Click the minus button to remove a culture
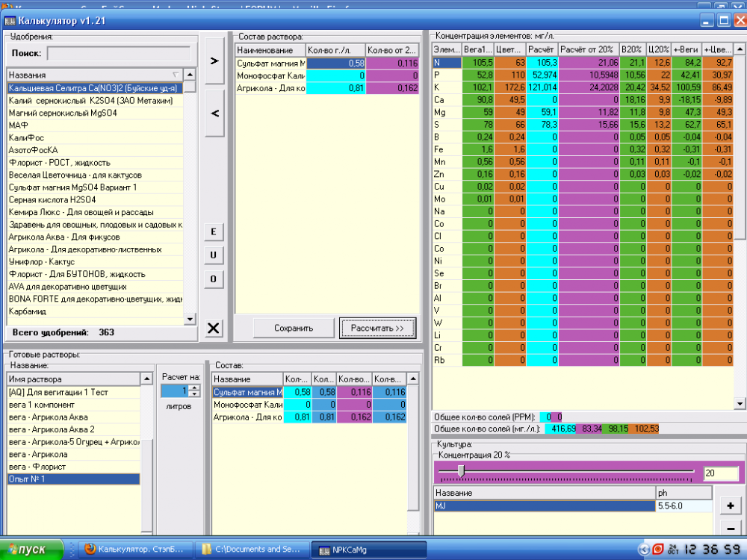Viewport: 747px width, 560px height. [731, 528]
